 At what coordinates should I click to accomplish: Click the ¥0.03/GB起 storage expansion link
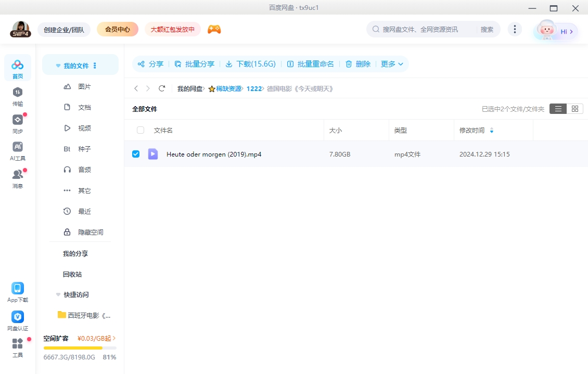[x=96, y=338]
